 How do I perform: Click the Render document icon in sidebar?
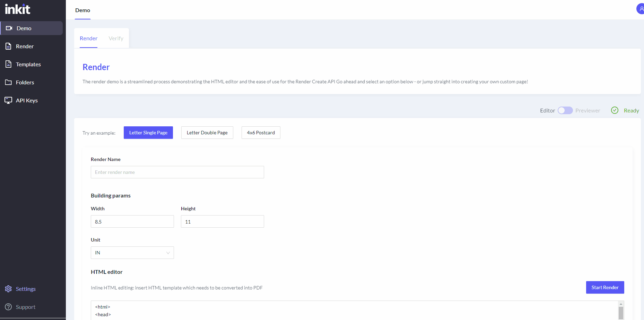pos(8,46)
